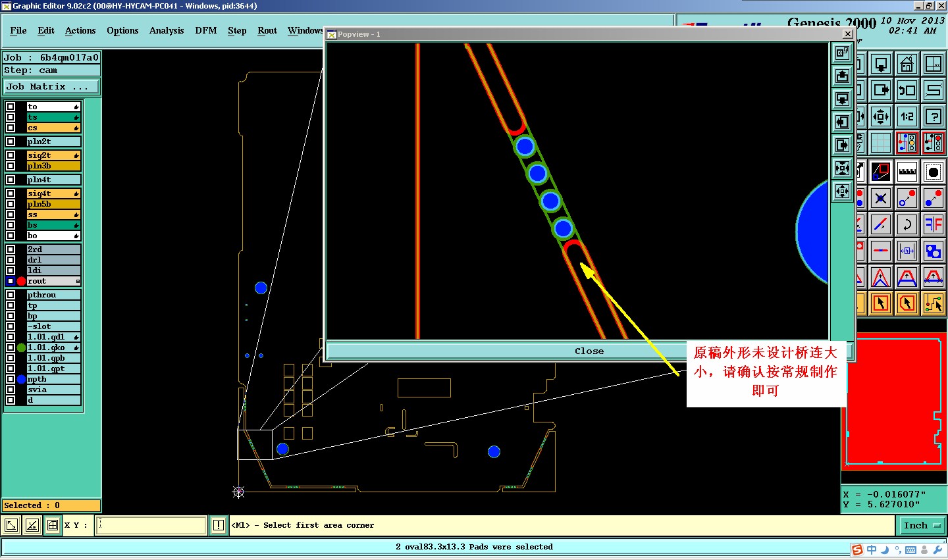Toggle the '1.01.gko' layer checkbox

pyautogui.click(x=11, y=347)
